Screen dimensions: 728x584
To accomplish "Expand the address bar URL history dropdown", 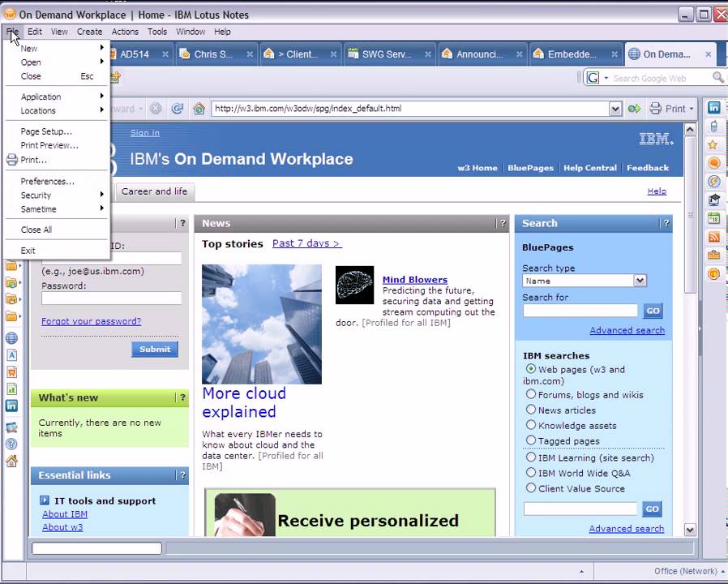I will (615, 109).
